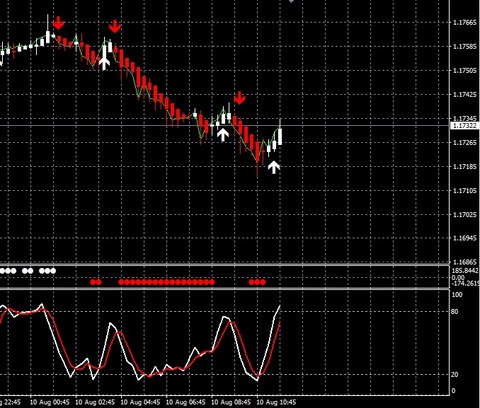Image resolution: width=480 pixels, height=408 pixels.
Task: Click indicator value -174.2619
Action: point(466,283)
